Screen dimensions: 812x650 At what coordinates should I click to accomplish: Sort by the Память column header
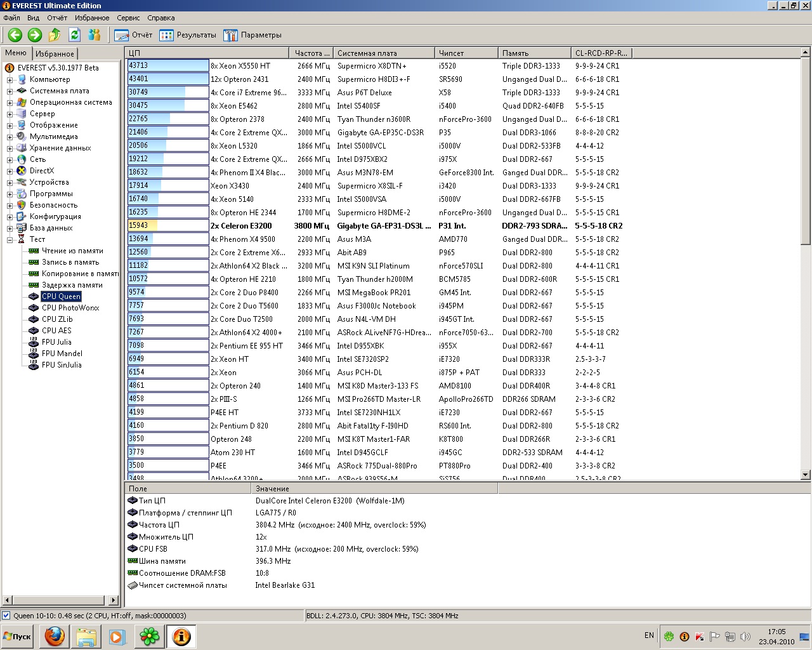tap(534, 53)
